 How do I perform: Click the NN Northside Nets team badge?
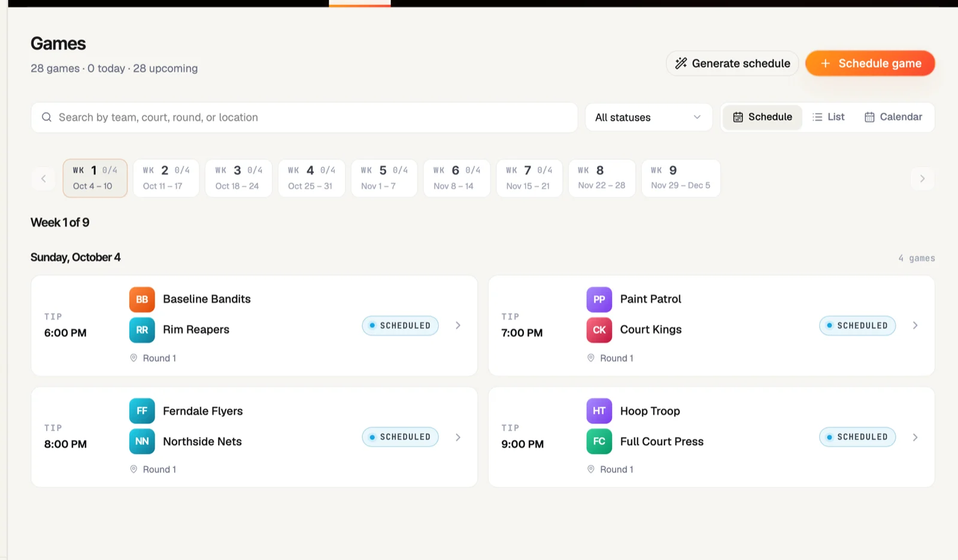click(142, 442)
